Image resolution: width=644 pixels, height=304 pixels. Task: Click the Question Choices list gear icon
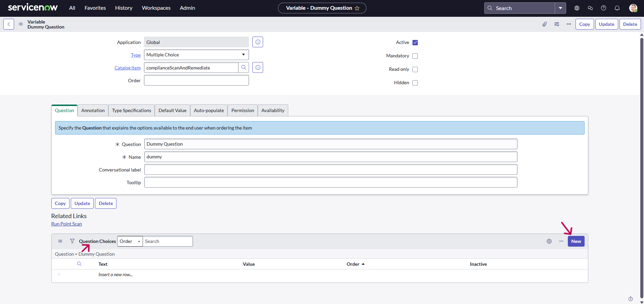point(549,241)
